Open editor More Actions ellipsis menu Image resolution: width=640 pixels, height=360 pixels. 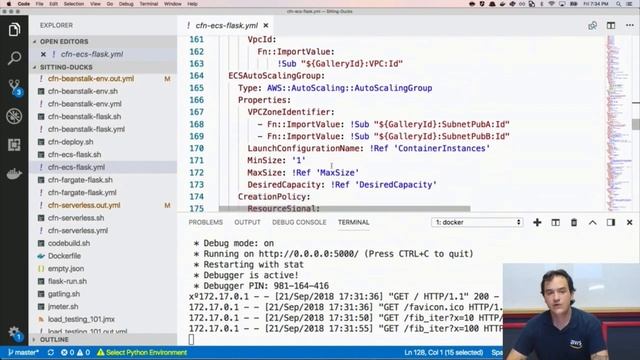coord(629,25)
